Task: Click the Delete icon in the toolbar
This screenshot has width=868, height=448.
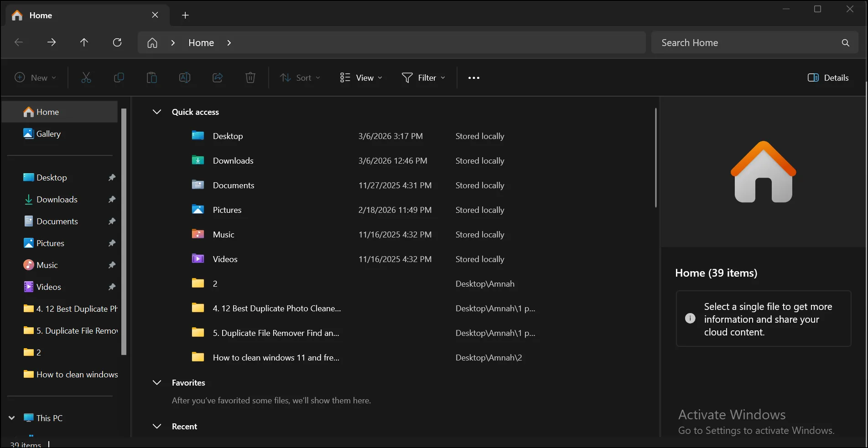Action: (x=250, y=77)
